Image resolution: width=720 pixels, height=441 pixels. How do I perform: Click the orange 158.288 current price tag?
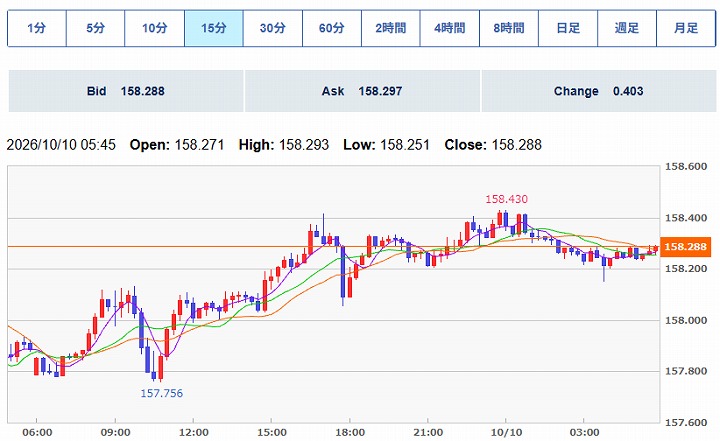point(686,247)
